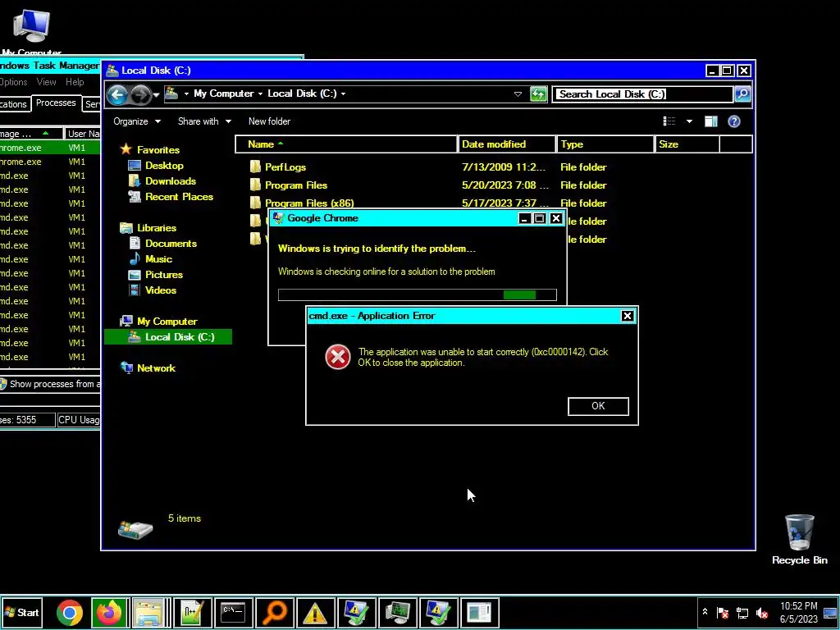Open the File Explorer taskbar button
Screen dimensions: 840x630
(150, 613)
